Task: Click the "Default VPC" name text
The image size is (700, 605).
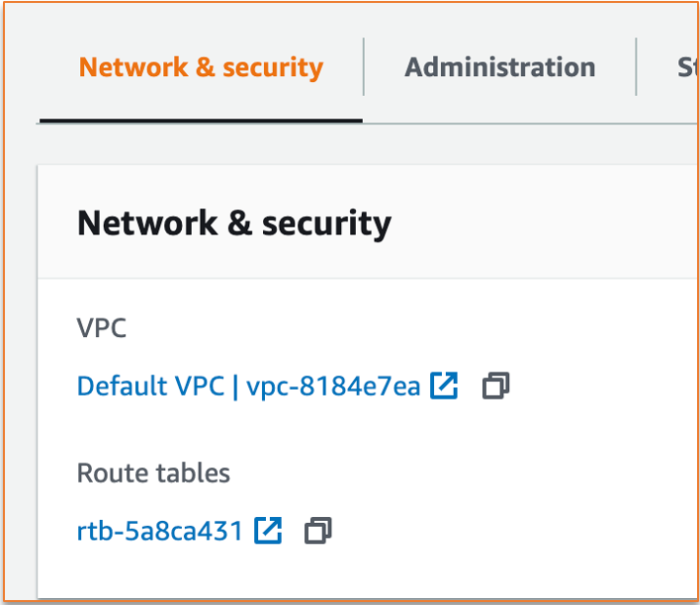Action: (x=150, y=386)
